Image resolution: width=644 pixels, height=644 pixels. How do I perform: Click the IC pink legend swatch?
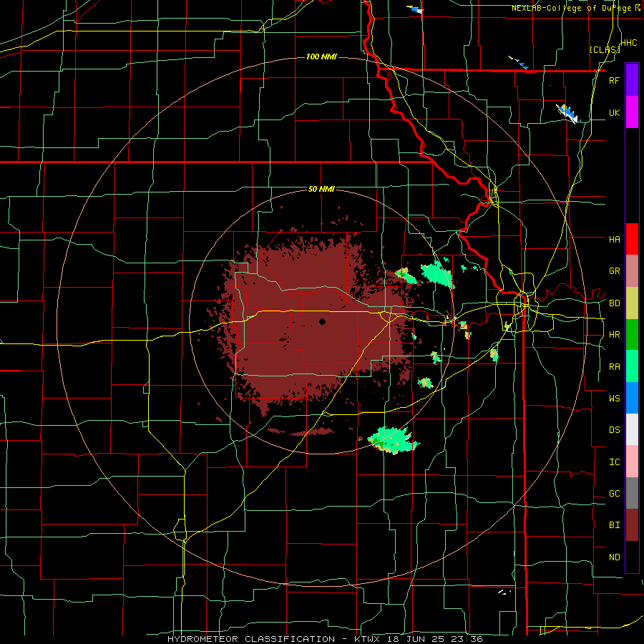(632, 462)
